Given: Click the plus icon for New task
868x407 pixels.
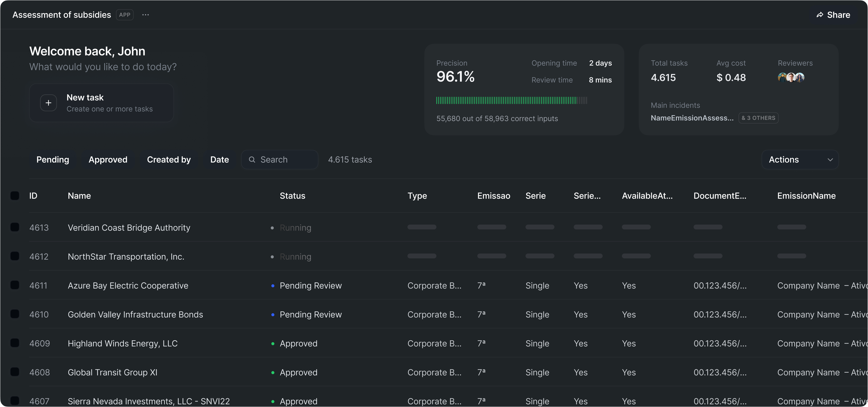Looking at the screenshot, I should coord(48,103).
